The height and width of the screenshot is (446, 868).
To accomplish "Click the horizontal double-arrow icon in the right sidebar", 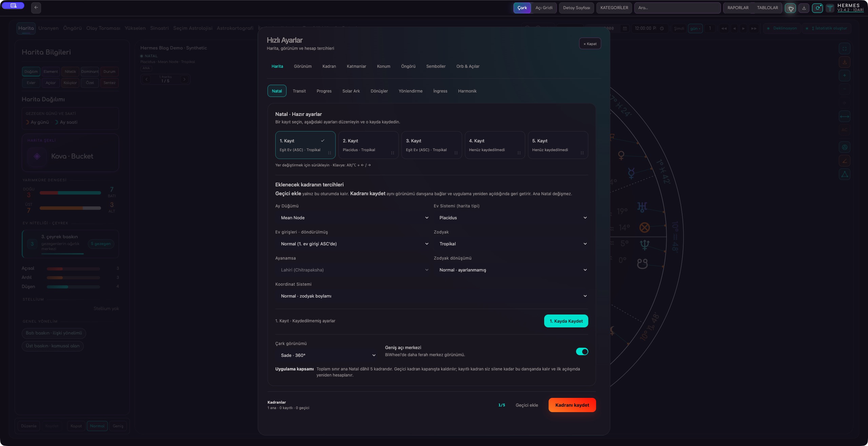I will coord(844,116).
